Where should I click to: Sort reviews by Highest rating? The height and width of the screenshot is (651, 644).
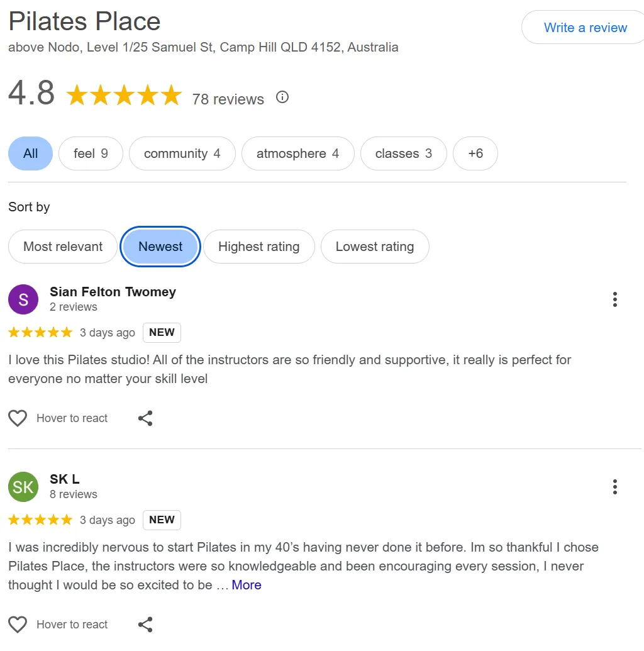coord(258,247)
